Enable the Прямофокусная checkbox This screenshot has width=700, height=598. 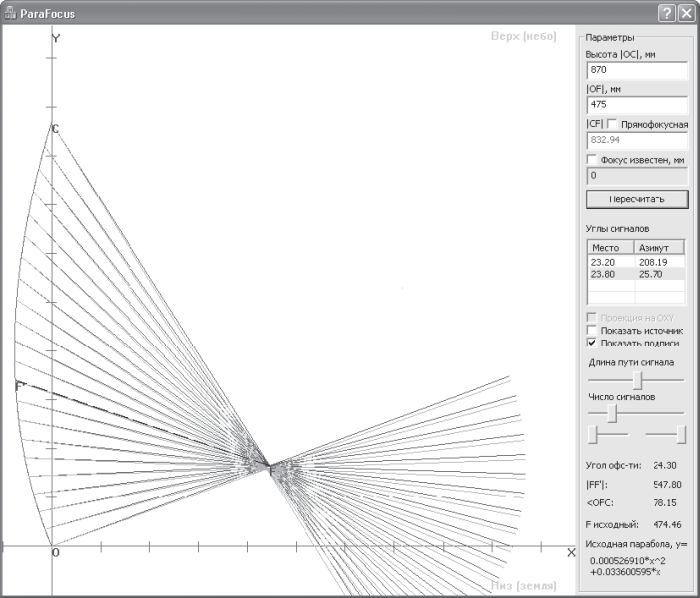tap(612, 124)
